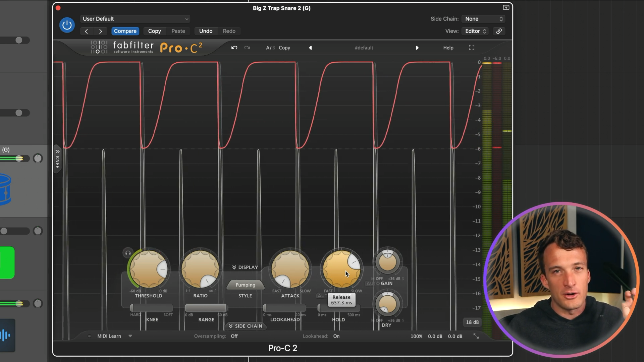
Task: Toggle the plugin power bypass button
Action: (x=67, y=25)
